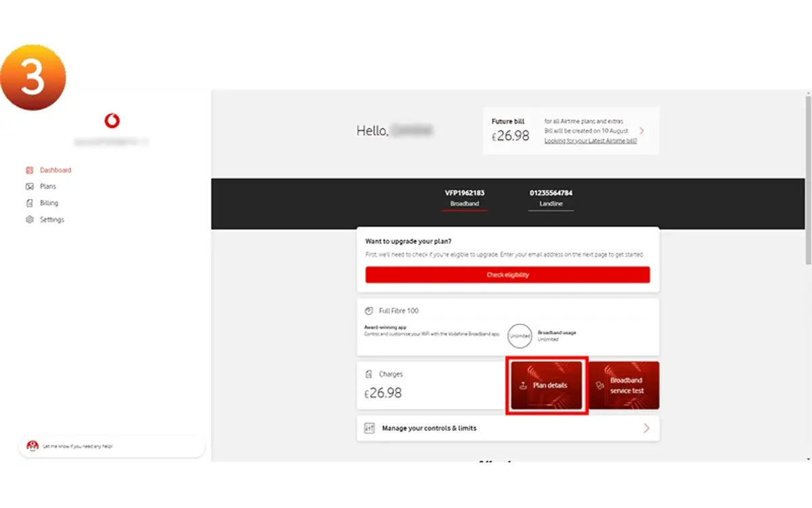Open Manage your controls & limits
Viewport: 812px width, 508px height.
507,428
